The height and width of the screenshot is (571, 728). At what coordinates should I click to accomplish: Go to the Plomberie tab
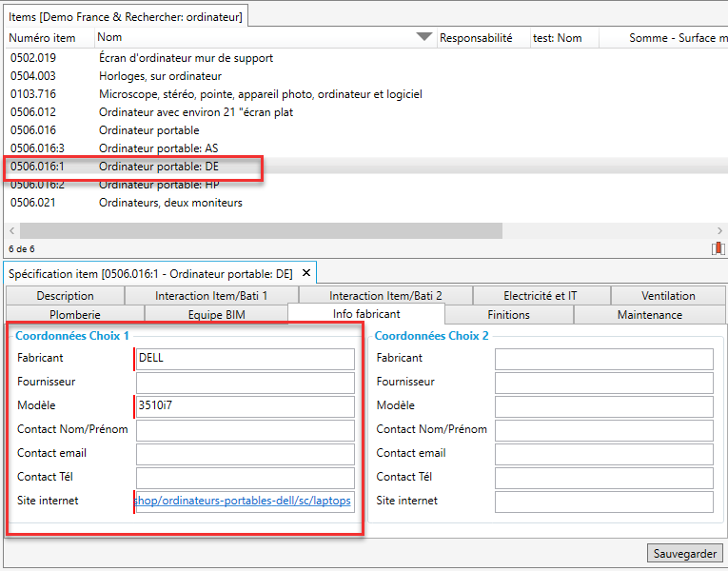coord(74,314)
